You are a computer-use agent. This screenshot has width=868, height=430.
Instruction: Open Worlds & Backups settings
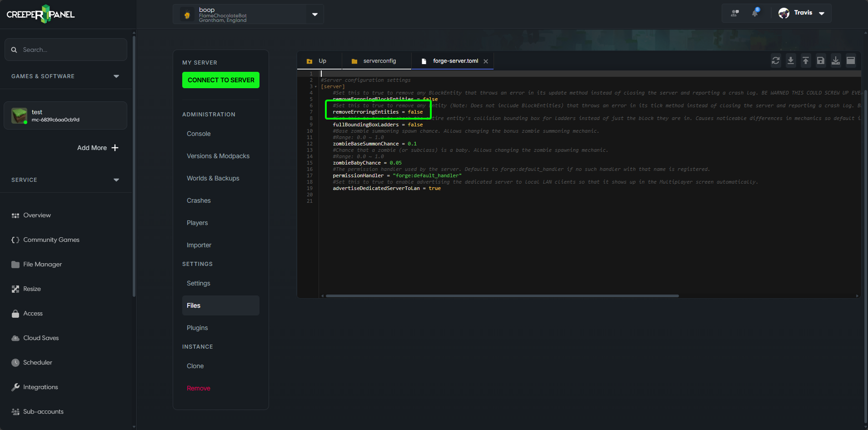pos(213,178)
